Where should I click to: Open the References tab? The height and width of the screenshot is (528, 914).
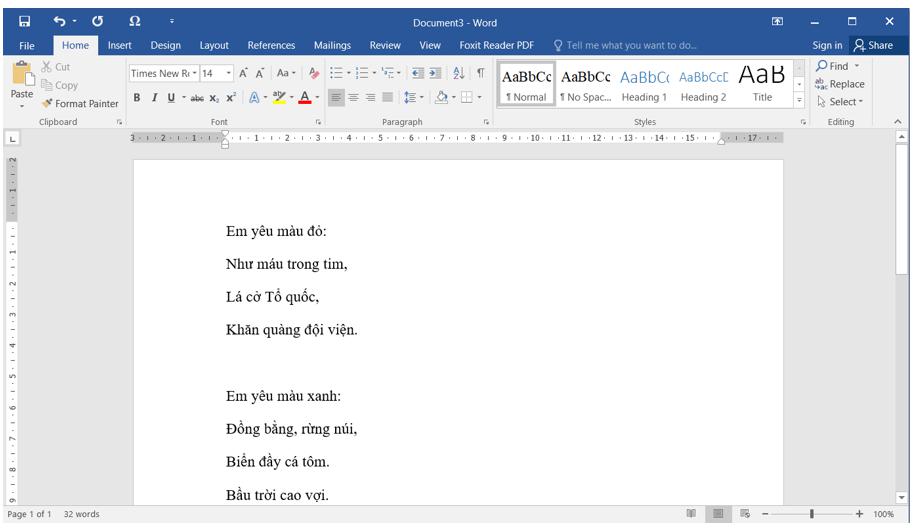pyautogui.click(x=271, y=45)
